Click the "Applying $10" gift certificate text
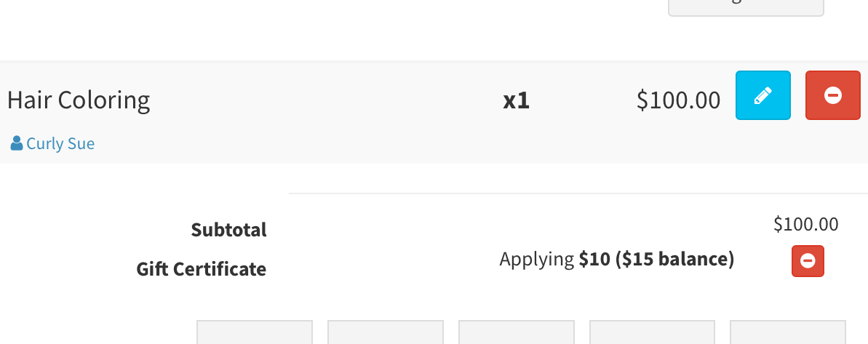 [554, 259]
